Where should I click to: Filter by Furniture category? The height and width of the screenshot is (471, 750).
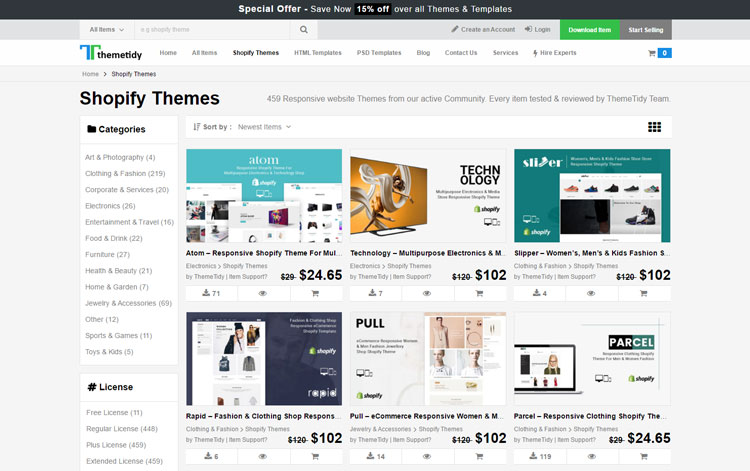point(107,255)
